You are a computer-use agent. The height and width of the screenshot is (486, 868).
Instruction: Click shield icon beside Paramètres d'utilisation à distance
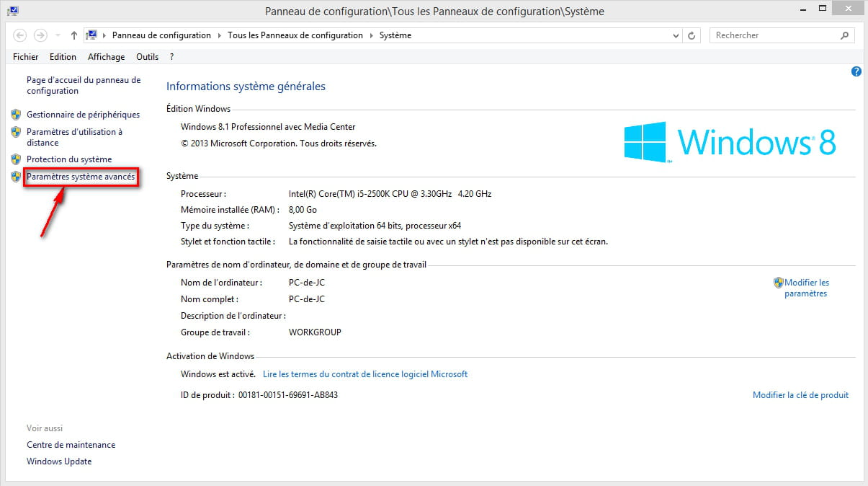(16, 132)
